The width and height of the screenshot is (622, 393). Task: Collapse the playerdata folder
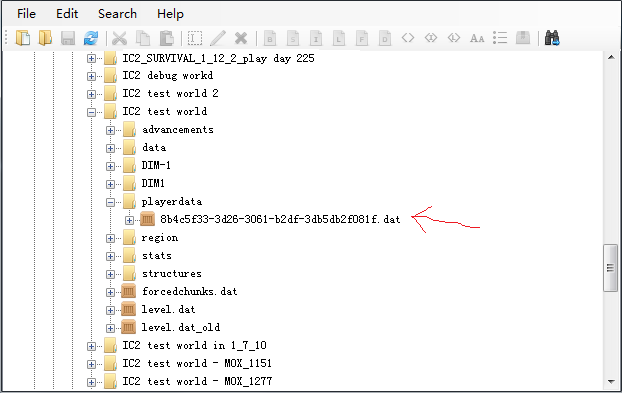pyautogui.click(x=110, y=202)
